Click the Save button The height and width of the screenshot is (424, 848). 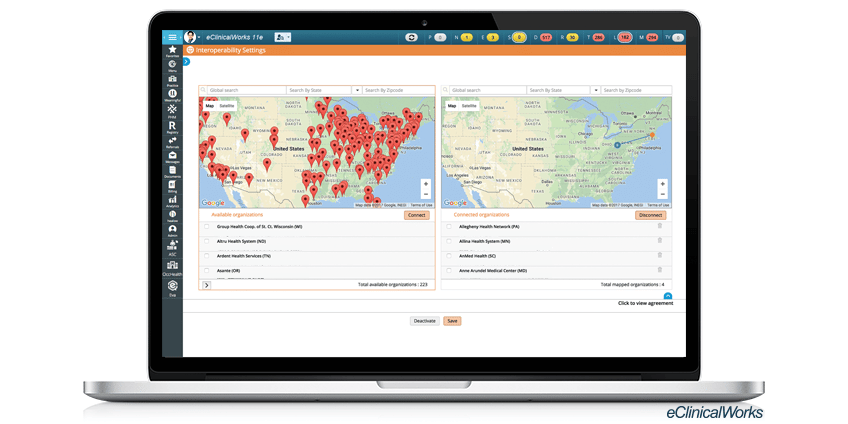coord(452,321)
